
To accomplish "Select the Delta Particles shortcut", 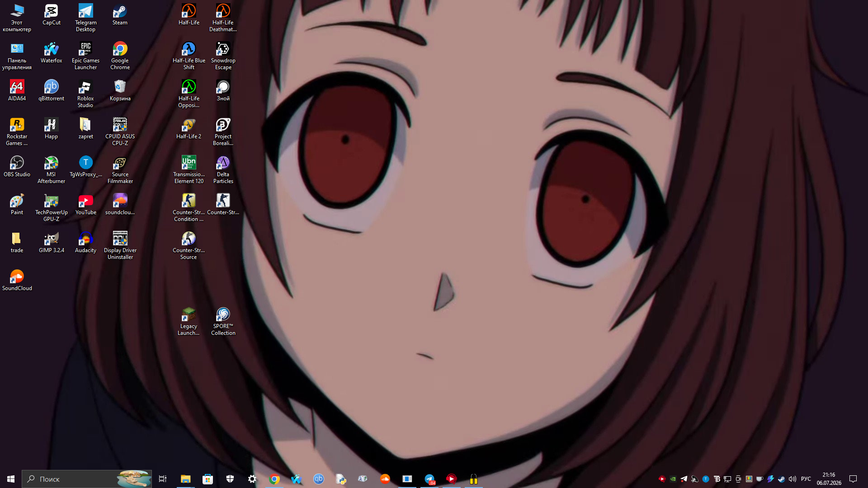I will (223, 170).
